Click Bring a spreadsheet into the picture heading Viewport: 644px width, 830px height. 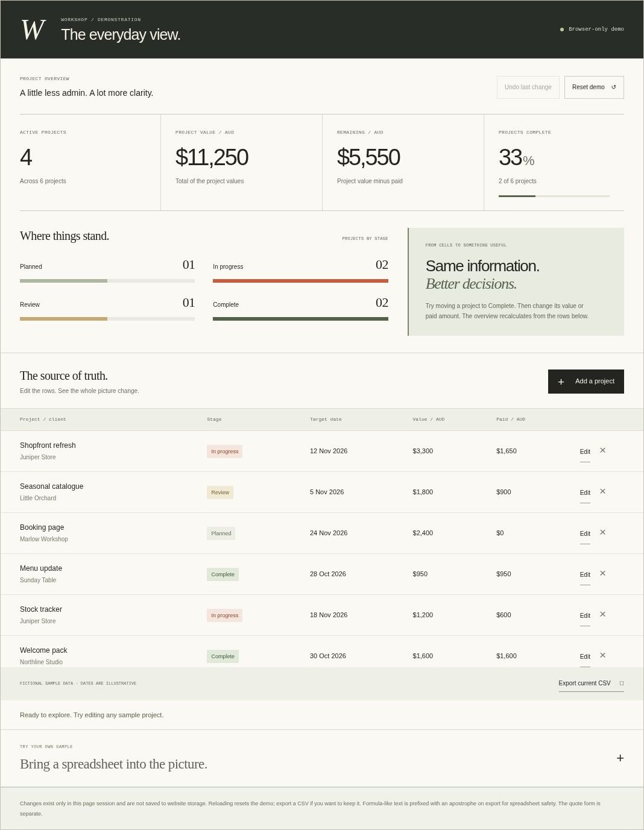(113, 764)
